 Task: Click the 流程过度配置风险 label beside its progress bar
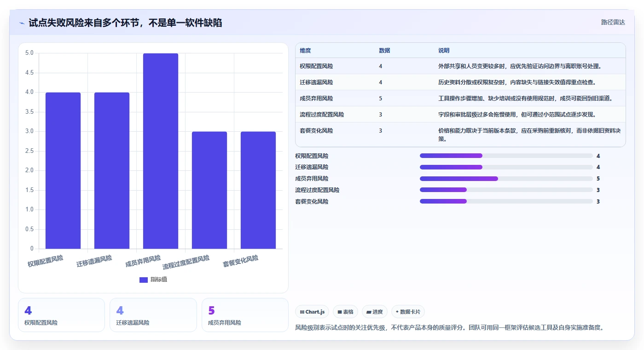point(317,190)
